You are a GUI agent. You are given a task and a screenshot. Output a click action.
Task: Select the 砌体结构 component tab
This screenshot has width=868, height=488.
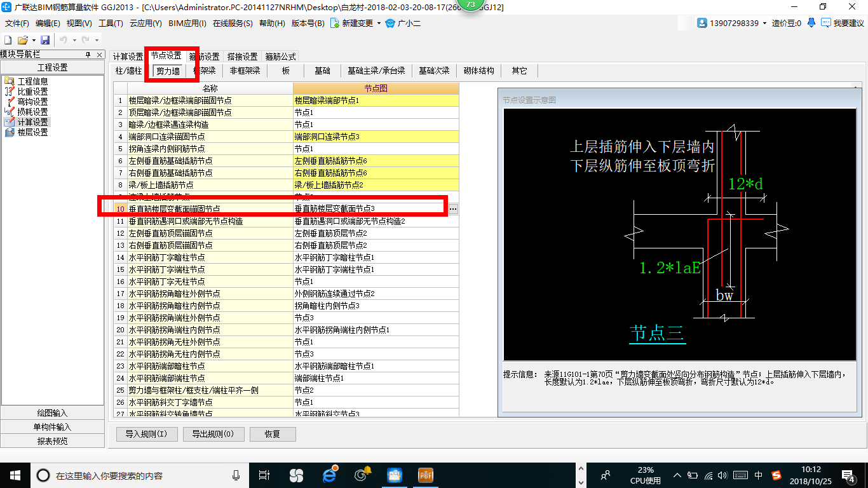pyautogui.click(x=479, y=71)
